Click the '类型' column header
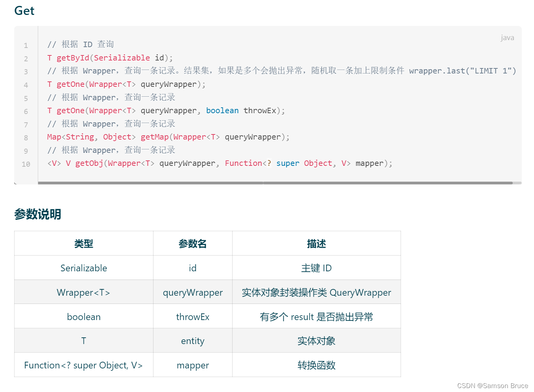Screen dimensions: 534x392 pyautogui.click(x=84, y=243)
